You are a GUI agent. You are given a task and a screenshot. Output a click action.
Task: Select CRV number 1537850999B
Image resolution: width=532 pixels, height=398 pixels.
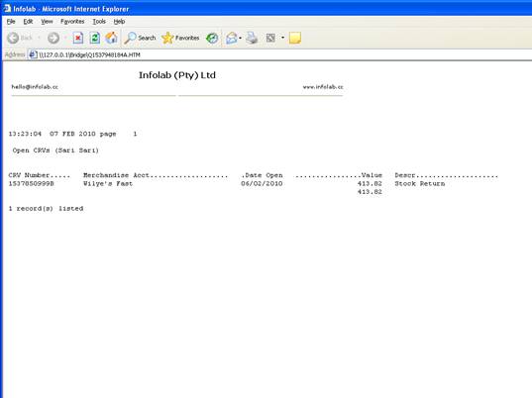click(x=31, y=184)
